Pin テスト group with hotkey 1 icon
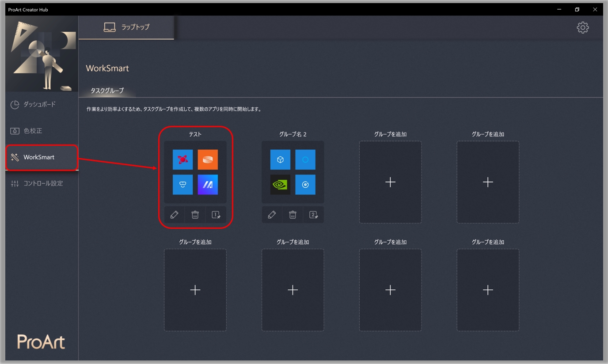This screenshot has height=364, width=608. pos(216,215)
